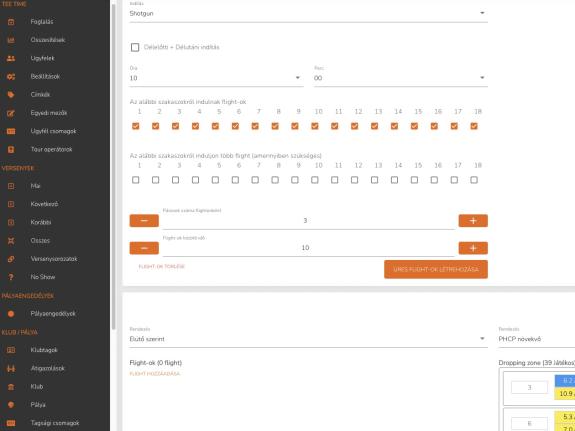Click ÜRES FLIGHT-OK LÉTREHOZÁSA button
The image size is (575, 431).
pos(436,269)
